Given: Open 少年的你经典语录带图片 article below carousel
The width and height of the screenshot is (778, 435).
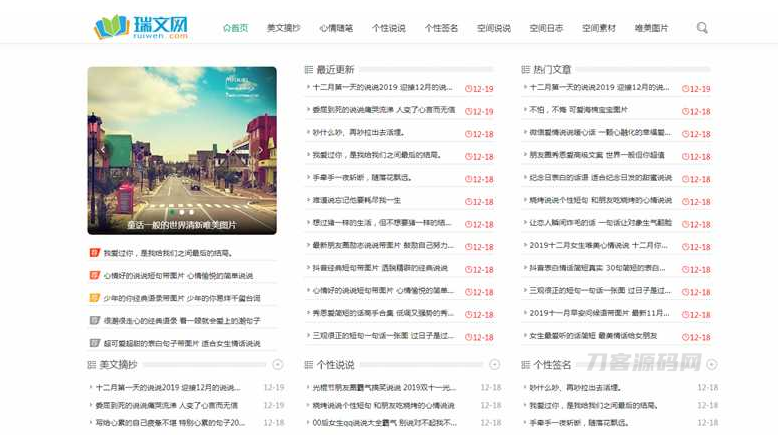Looking at the screenshot, I should tap(182, 298).
